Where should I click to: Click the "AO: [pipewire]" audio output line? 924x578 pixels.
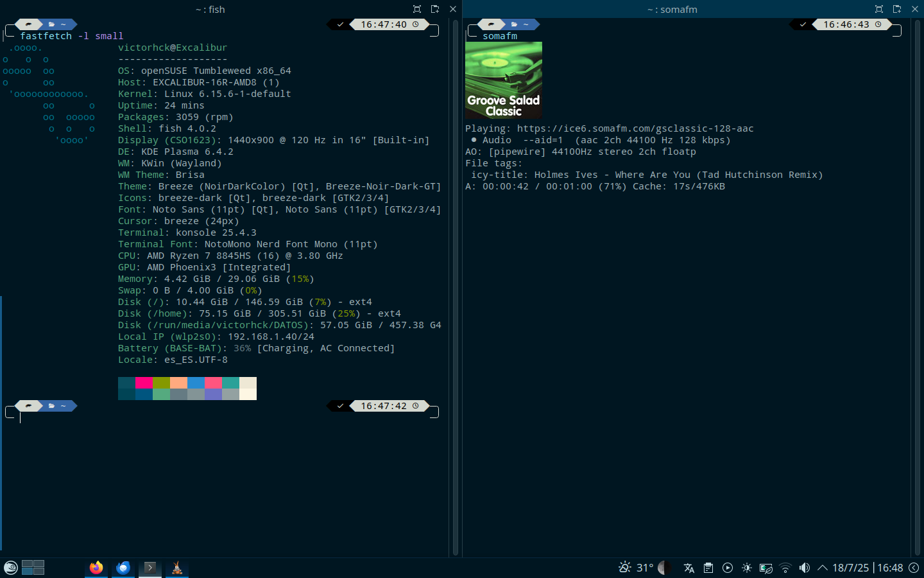coord(581,152)
